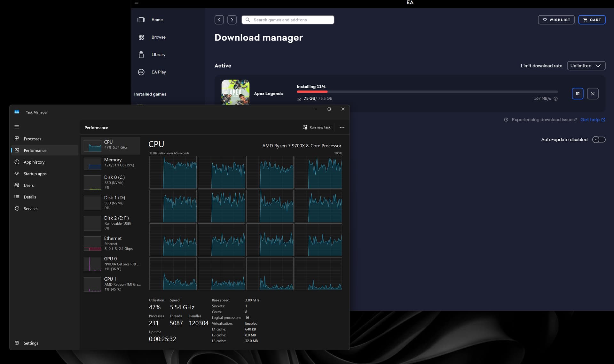Expand the Limit download rate dropdown
The width and height of the screenshot is (614, 364).
point(586,66)
